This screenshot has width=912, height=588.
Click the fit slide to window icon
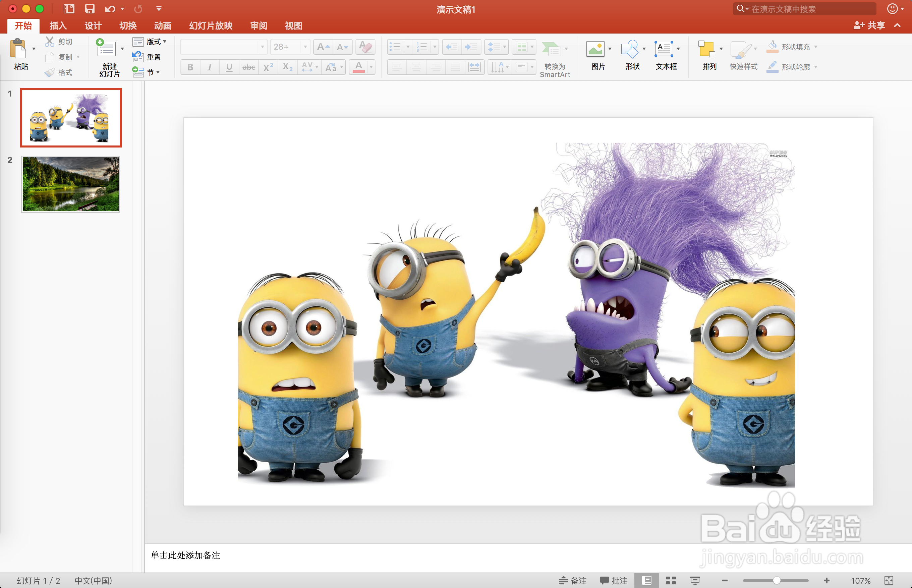point(889,580)
